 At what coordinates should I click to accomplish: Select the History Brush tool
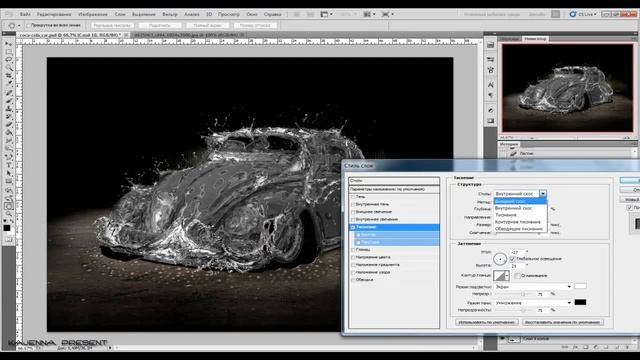coord(8,117)
